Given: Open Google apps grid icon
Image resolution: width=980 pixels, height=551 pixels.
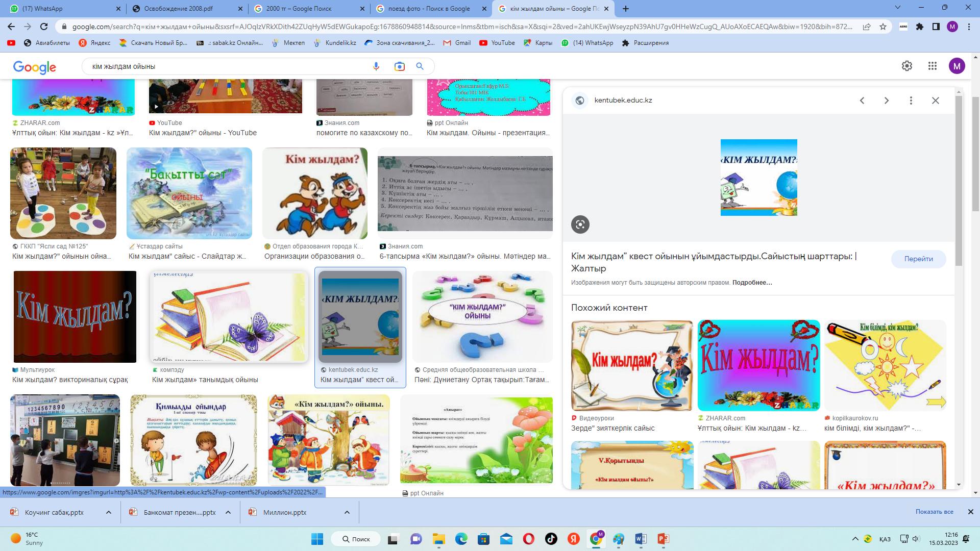Looking at the screenshot, I should [932, 66].
